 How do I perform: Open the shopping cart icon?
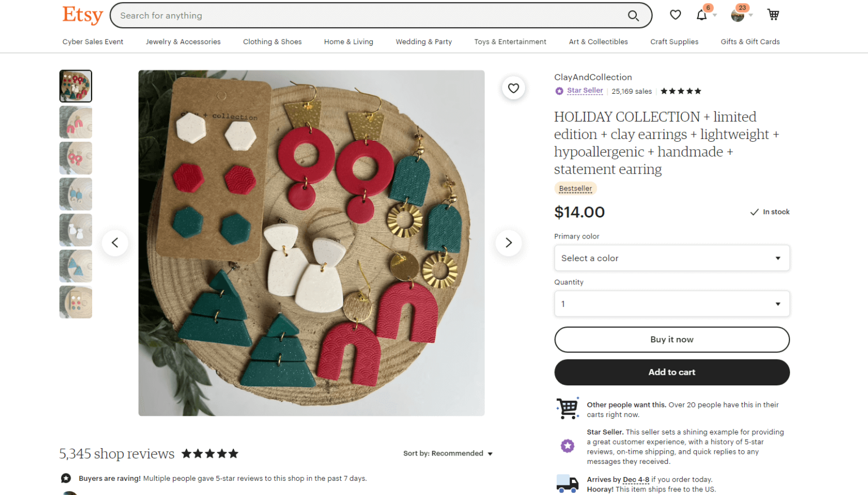[x=773, y=15]
